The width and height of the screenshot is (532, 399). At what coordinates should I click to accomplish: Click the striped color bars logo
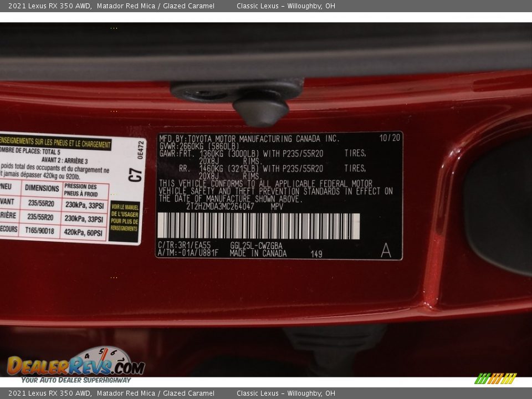[495, 378]
